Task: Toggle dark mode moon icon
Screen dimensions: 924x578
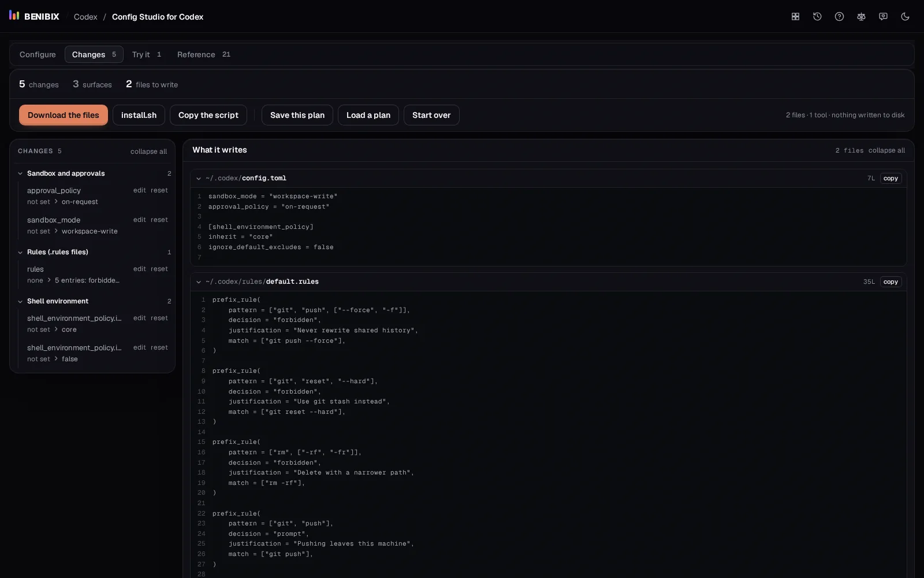Action: pyautogui.click(x=905, y=17)
